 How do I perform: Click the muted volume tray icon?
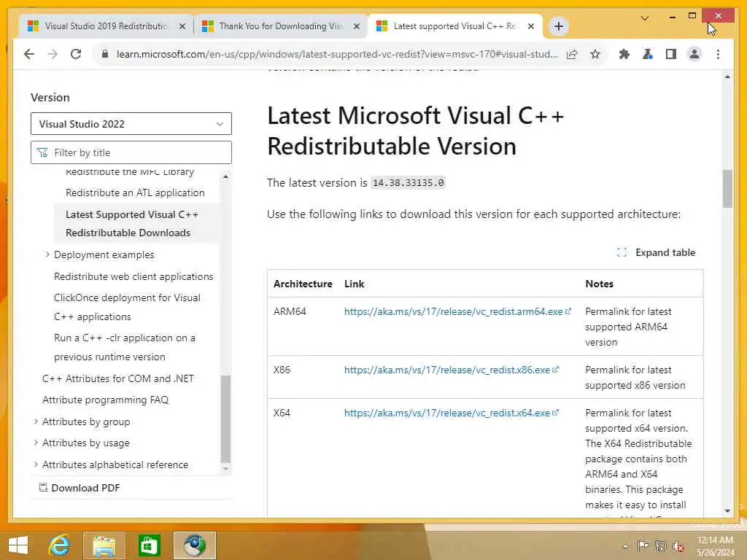tap(678, 547)
